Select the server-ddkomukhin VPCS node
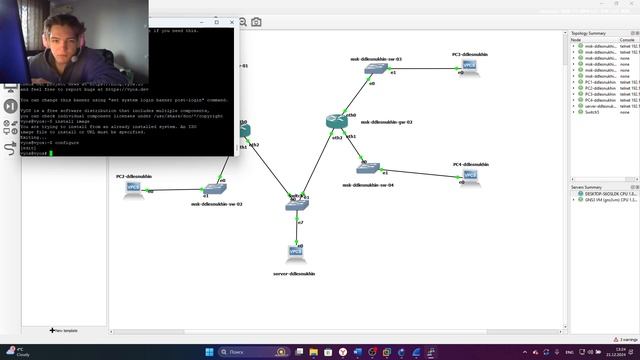The height and width of the screenshot is (360, 640). [296, 253]
